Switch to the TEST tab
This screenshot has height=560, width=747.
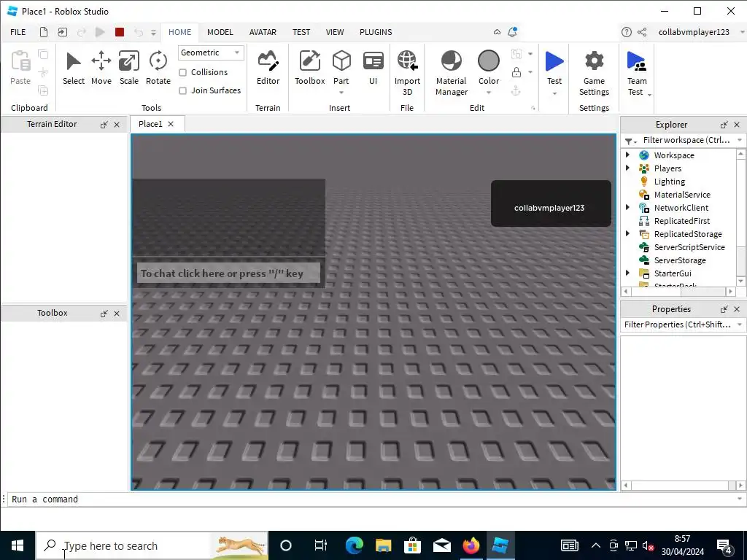[x=301, y=32]
